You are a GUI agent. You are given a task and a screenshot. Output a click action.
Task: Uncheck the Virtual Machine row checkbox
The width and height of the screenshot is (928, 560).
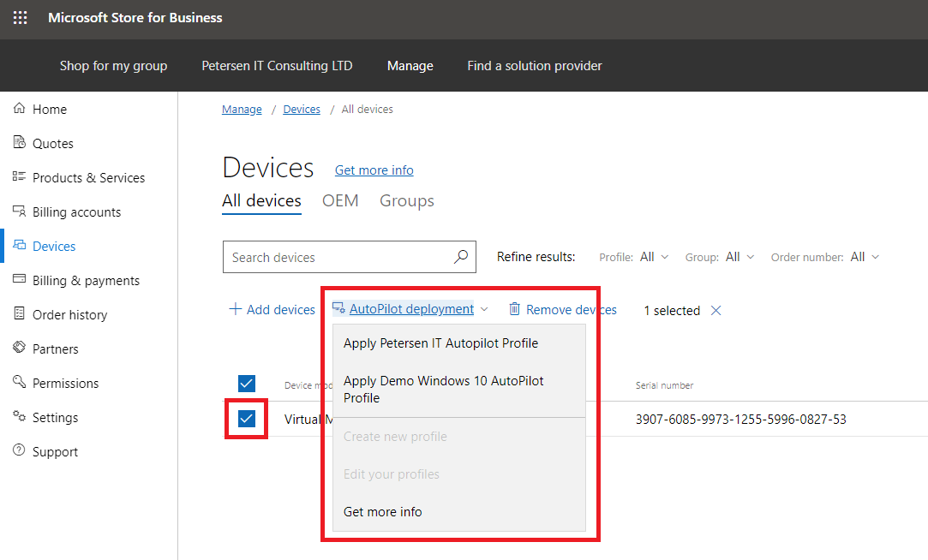[x=247, y=419]
